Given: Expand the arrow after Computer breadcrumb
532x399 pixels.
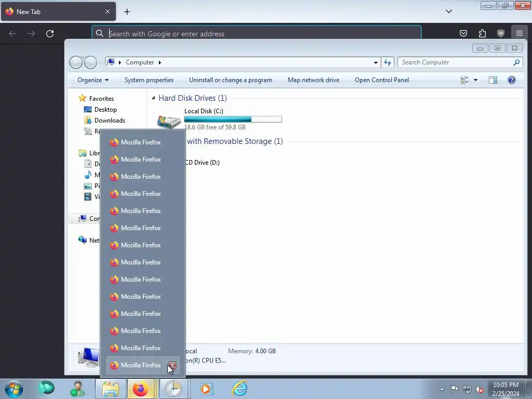Looking at the screenshot, I should tap(160, 62).
